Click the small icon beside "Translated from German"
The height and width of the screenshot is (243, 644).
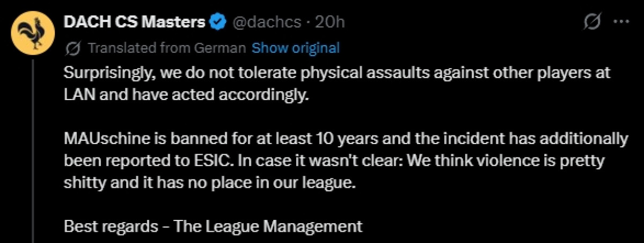72,48
